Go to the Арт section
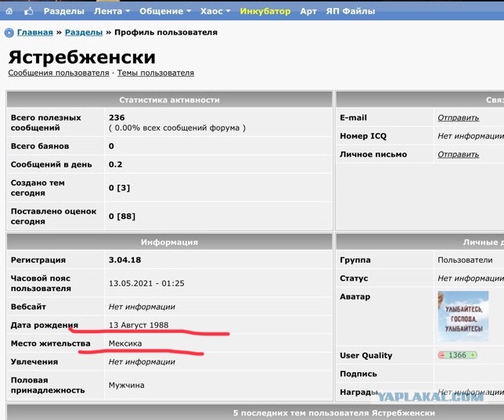The width and height of the screenshot is (504, 420). click(308, 11)
